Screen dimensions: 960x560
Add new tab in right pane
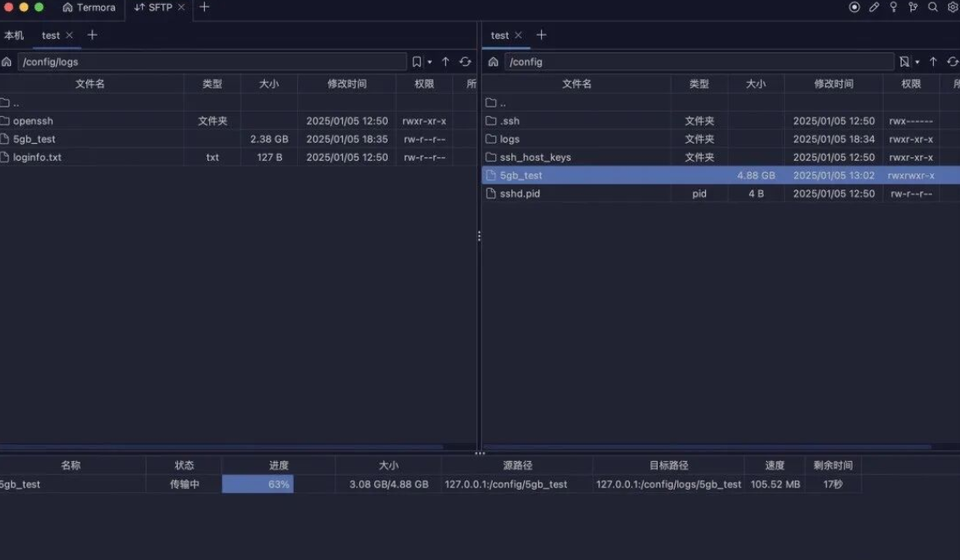tap(541, 36)
